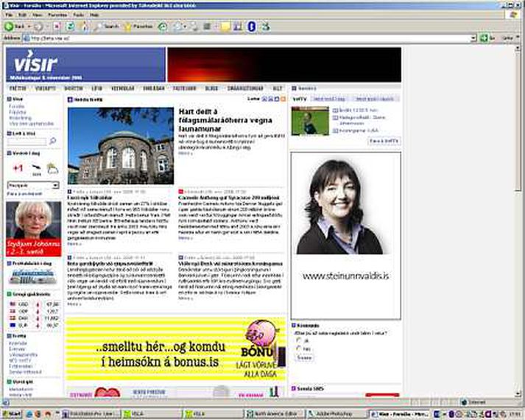525x420 pixels.
Task: Click the Mail envelope toolbar icon
Action: [177, 27]
